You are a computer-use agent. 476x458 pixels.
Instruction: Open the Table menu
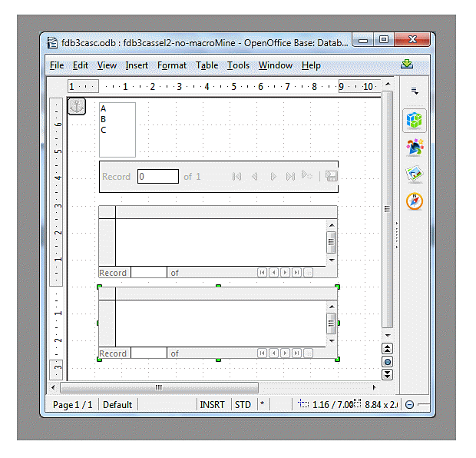click(x=207, y=65)
